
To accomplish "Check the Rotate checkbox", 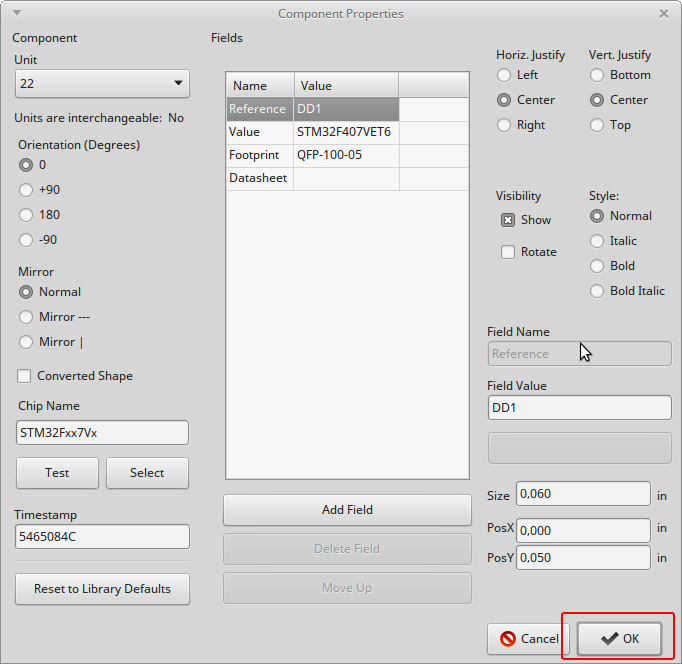I will tap(508, 252).
